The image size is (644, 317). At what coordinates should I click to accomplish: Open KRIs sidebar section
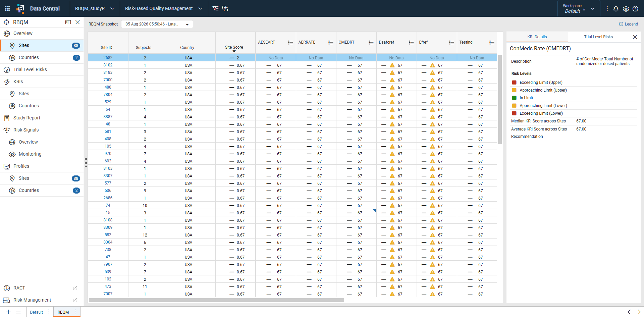(x=42, y=82)
